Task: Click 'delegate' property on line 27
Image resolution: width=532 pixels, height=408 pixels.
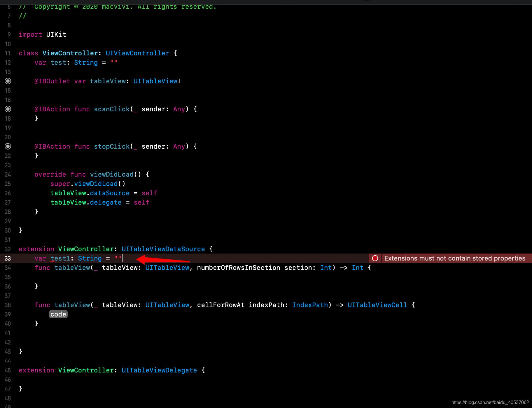Action: coord(106,202)
